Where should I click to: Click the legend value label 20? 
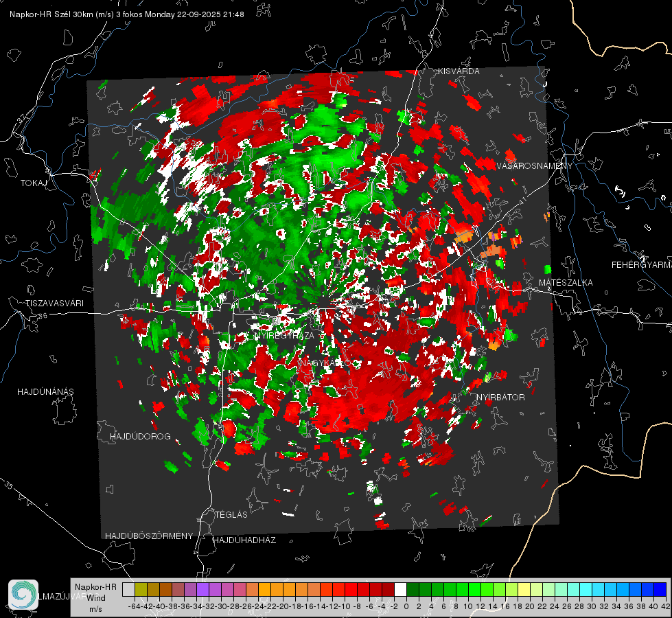tap(530, 606)
